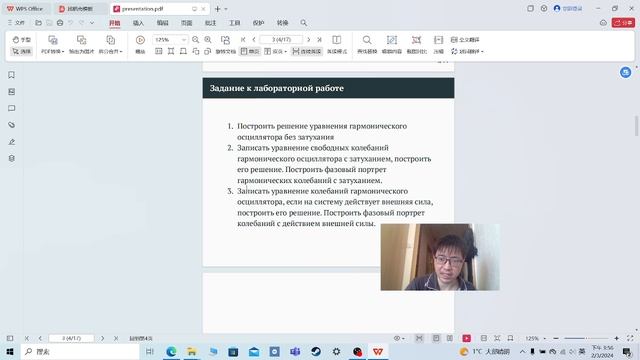Open the layers panel in sidebar
Viewport: 640px width, 360px height.
[11, 158]
